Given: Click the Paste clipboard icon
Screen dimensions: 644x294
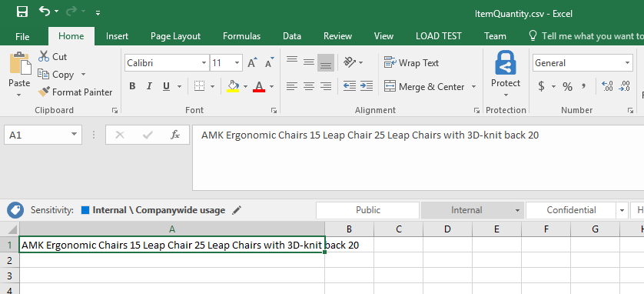Looking at the screenshot, I should pos(20,62).
